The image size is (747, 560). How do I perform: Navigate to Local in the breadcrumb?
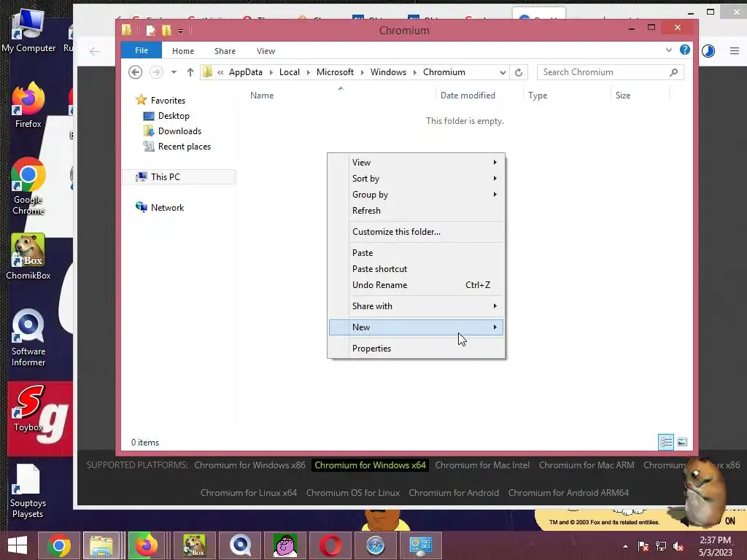point(289,72)
